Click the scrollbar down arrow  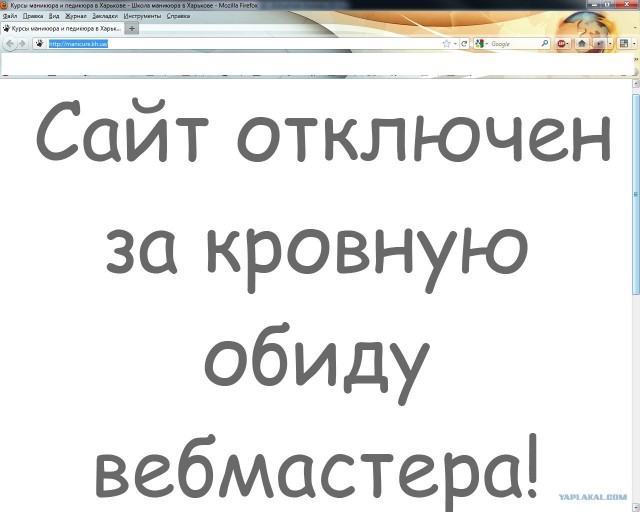click(x=636, y=508)
